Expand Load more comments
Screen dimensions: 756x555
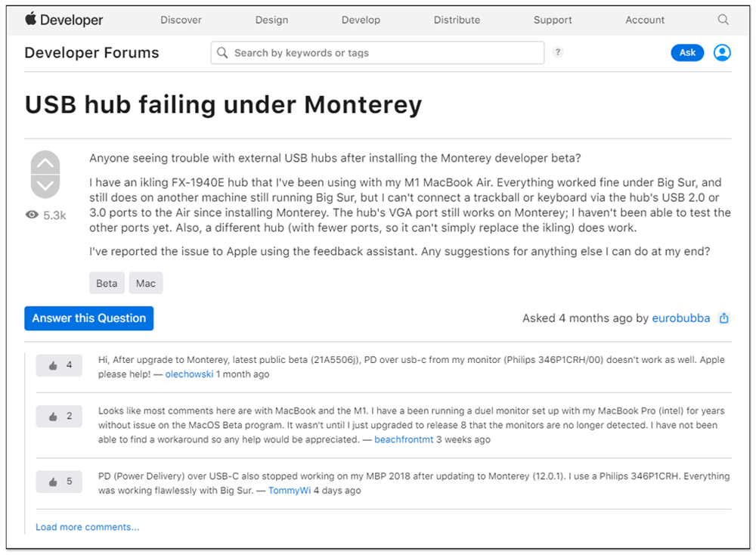click(x=87, y=527)
